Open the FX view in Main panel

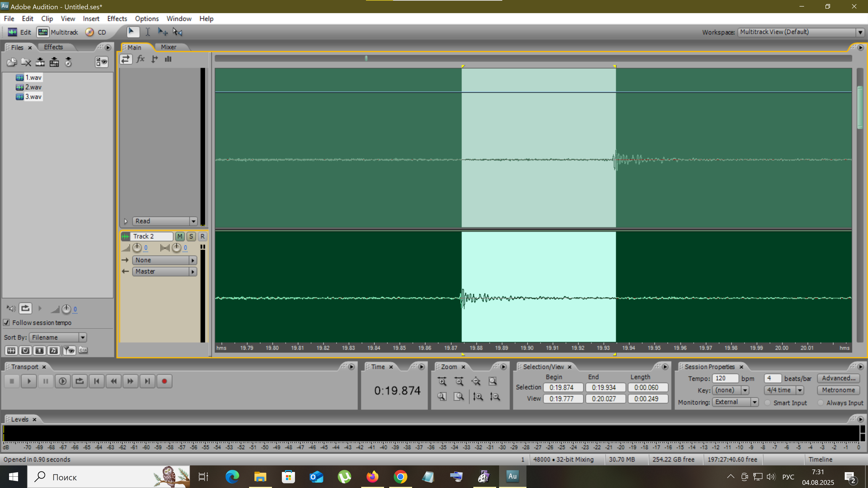pos(141,59)
